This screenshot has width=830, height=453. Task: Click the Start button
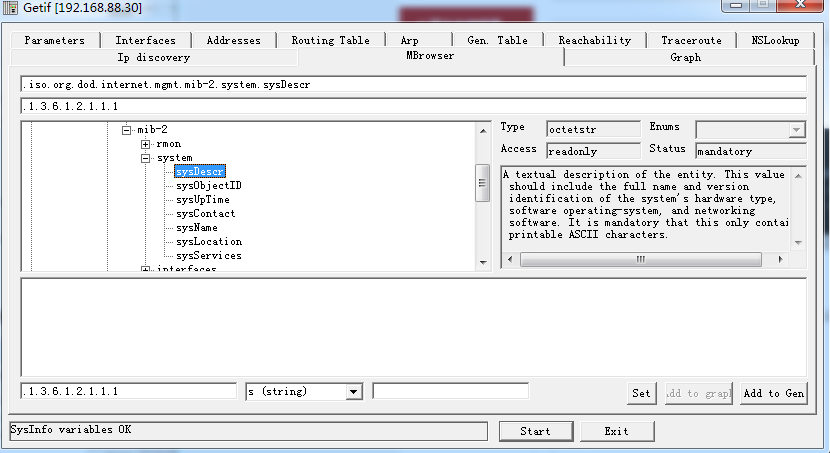point(536,431)
